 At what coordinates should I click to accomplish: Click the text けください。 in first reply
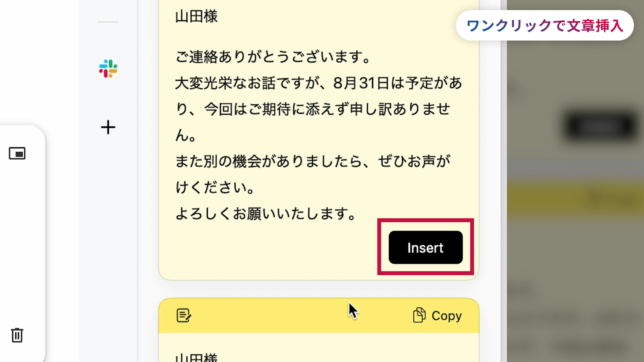215,187
